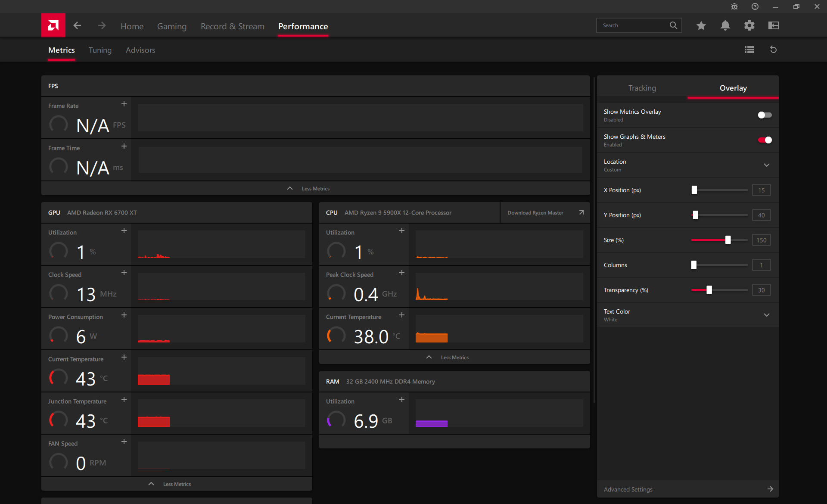827x504 pixels.
Task: Click the reset metrics icon
Action: (773, 50)
